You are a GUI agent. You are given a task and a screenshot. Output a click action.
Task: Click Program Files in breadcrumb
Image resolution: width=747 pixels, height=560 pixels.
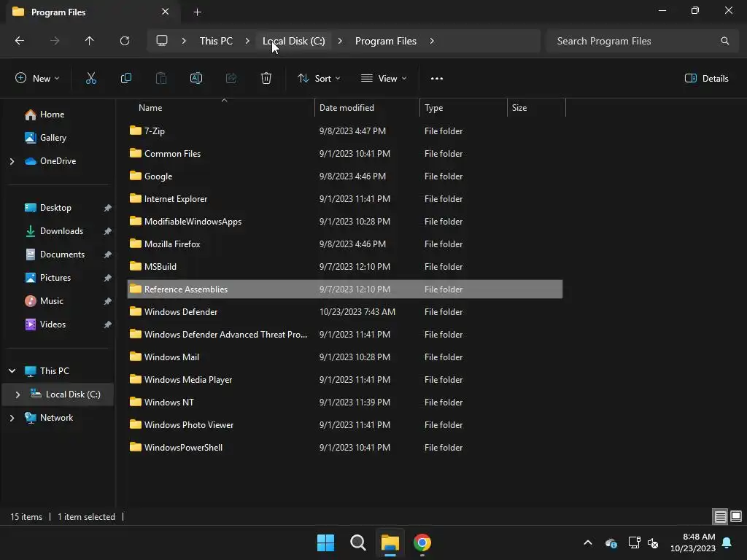coord(386,41)
